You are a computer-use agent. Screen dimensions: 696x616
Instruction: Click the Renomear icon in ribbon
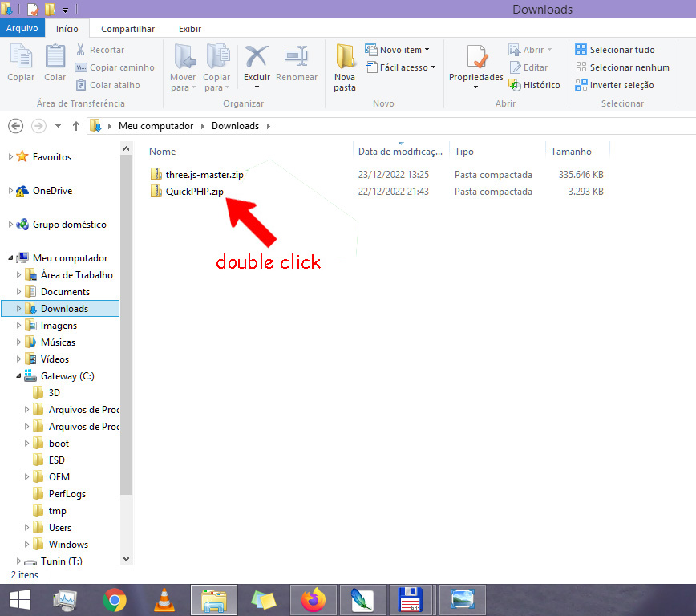(296, 58)
